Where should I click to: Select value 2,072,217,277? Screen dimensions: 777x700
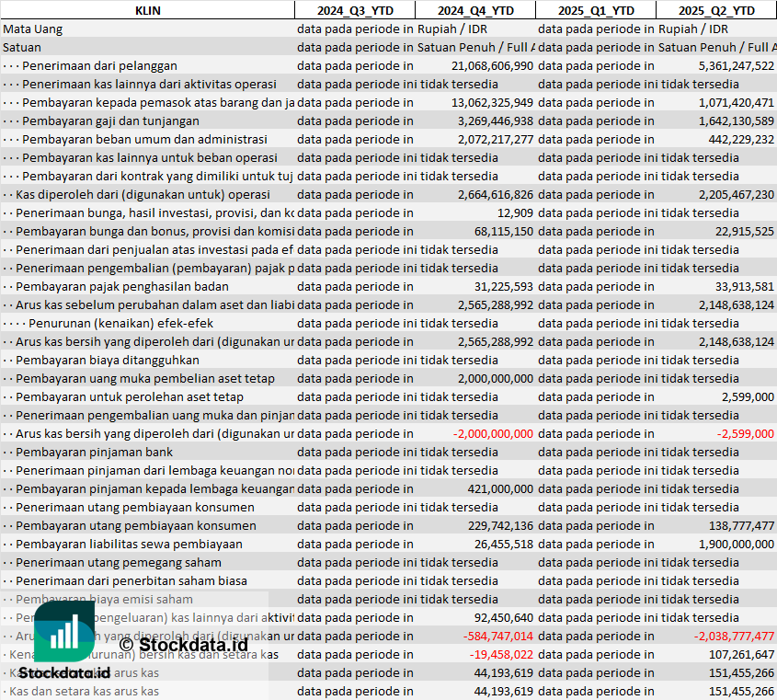pos(496,139)
